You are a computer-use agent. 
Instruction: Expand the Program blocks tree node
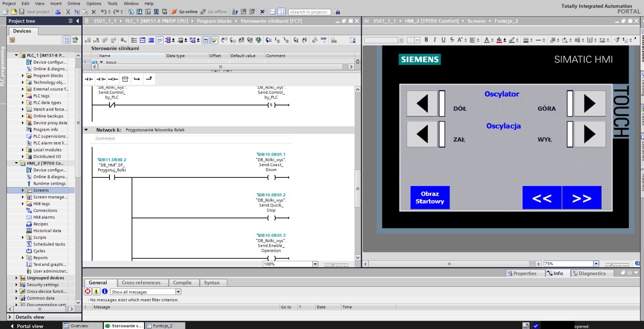pyautogui.click(x=23, y=76)
